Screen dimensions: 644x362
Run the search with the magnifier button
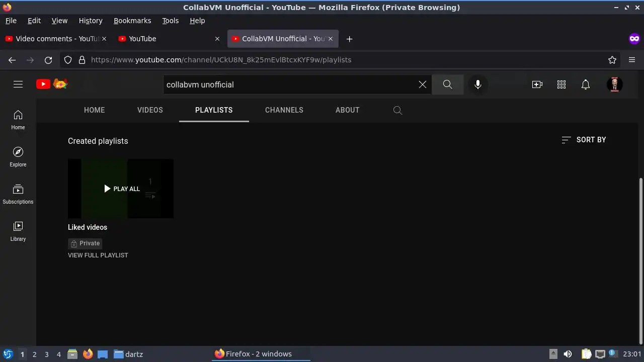pyautogui.click(x=447, y=84)
